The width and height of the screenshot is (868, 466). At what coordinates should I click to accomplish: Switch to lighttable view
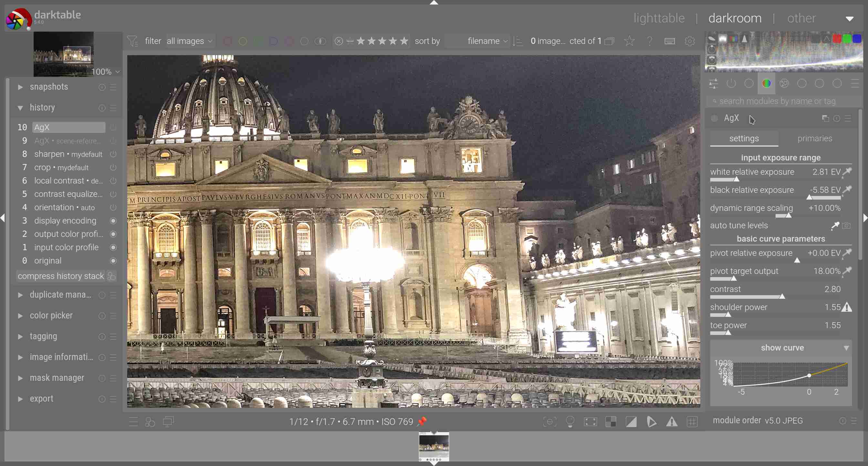coord(659,18)
